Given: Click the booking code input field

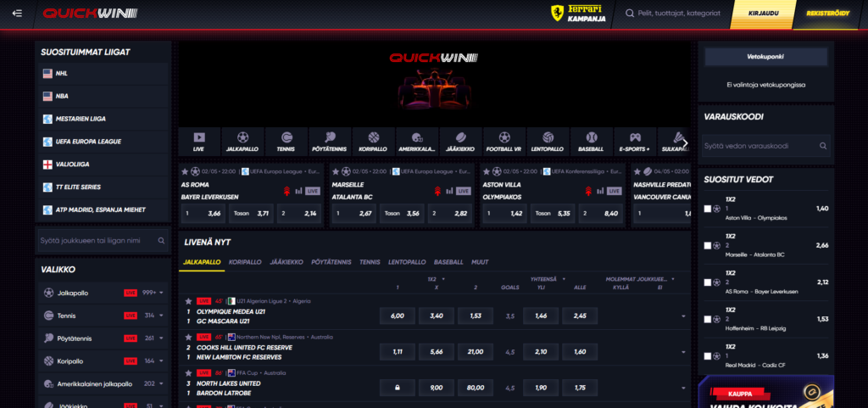Looking at the screenshot, I should (765, 146).
